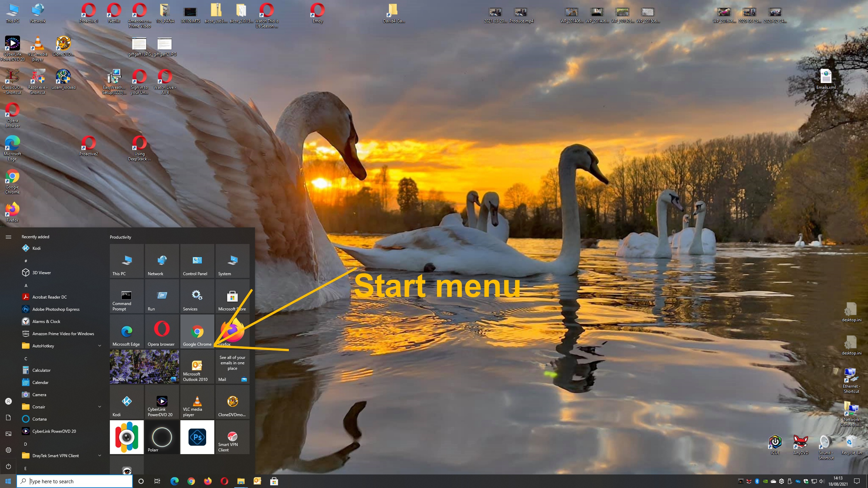This screenshot has width=868, height=488.
Task: Open Cortana circle button on taskbar
Action: pyautogui.click(x=141, y=481)
